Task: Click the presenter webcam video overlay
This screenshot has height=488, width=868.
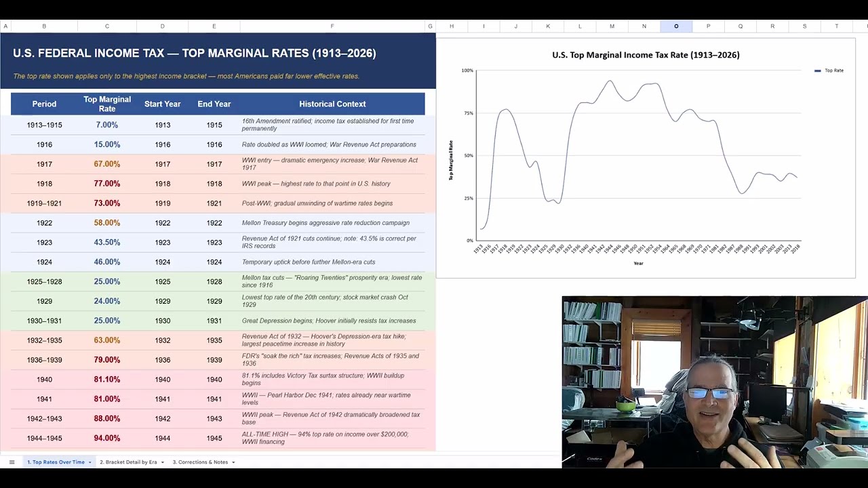Action: point(715,382)
